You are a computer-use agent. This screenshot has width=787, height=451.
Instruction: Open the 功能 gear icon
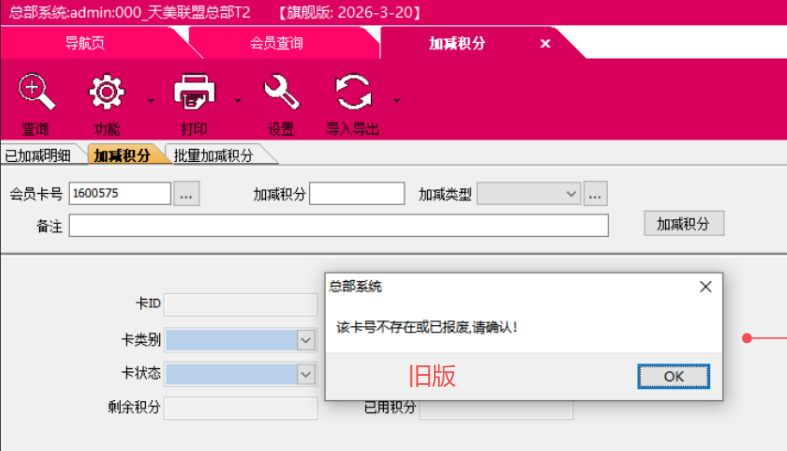[x=106, y=92]
